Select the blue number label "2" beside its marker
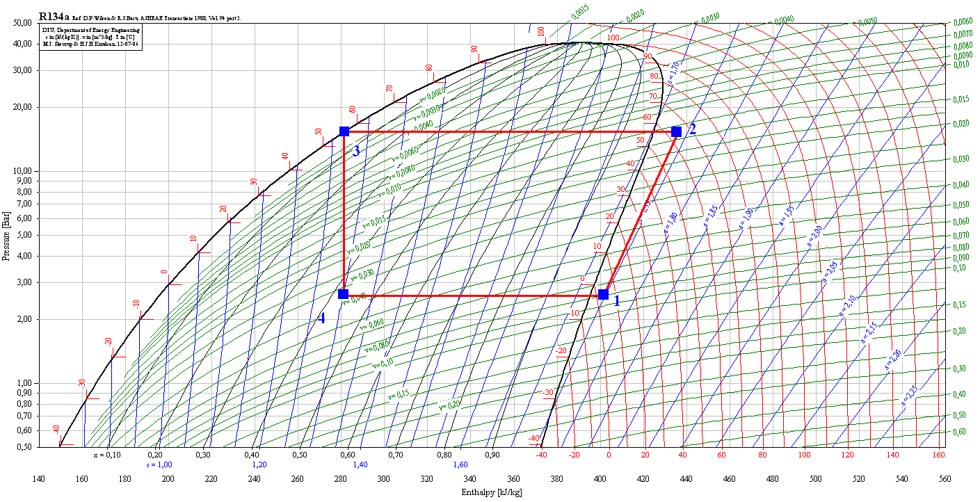The image size is (980, 502). (x=692, y=129)
